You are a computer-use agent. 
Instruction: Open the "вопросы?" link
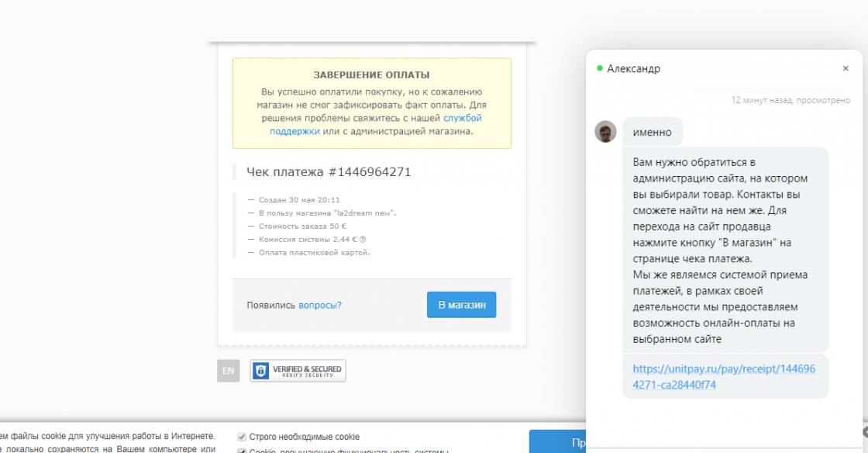(319, 305)
